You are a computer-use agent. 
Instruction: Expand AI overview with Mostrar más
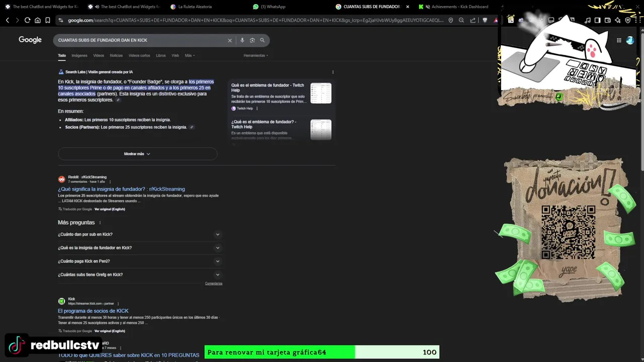coord(137,154)
